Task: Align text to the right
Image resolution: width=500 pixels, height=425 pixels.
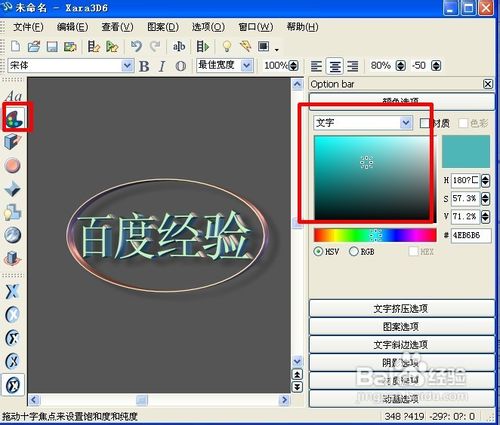Action: point(353,66)
